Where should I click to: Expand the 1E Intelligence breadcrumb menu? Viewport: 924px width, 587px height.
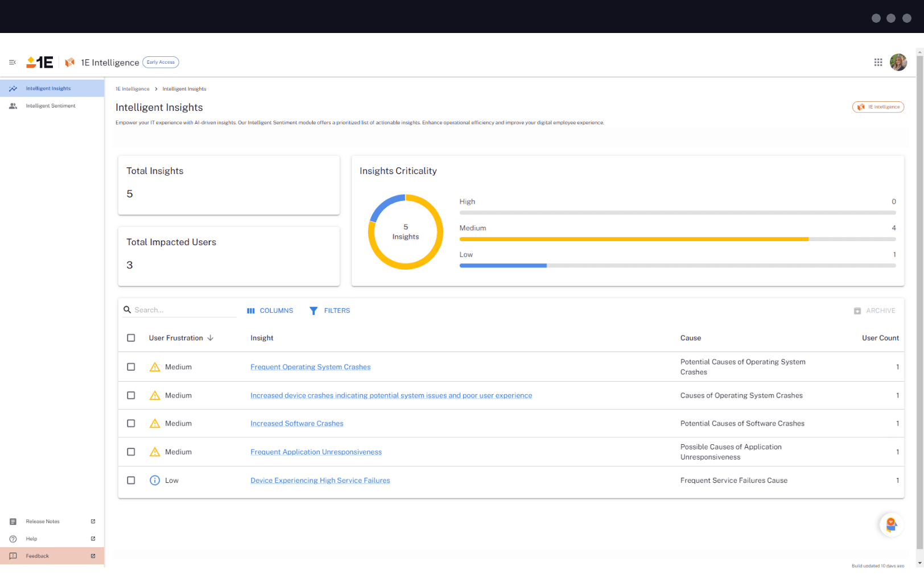(x=133, y=89)
